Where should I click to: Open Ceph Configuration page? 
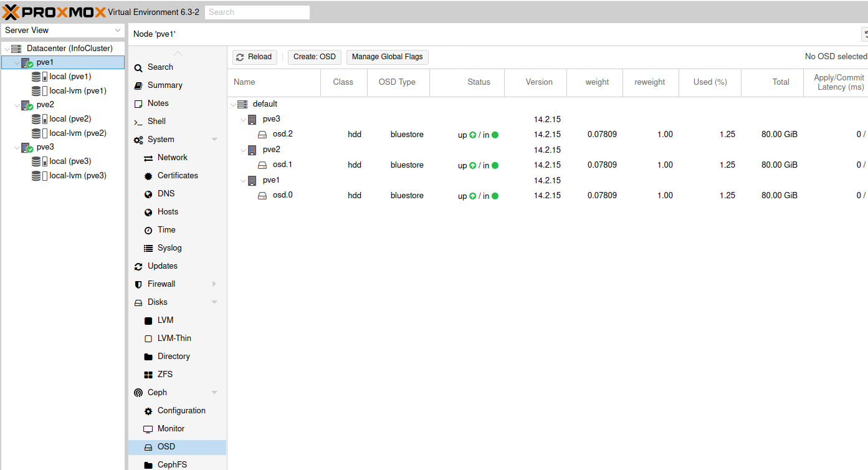177,411
